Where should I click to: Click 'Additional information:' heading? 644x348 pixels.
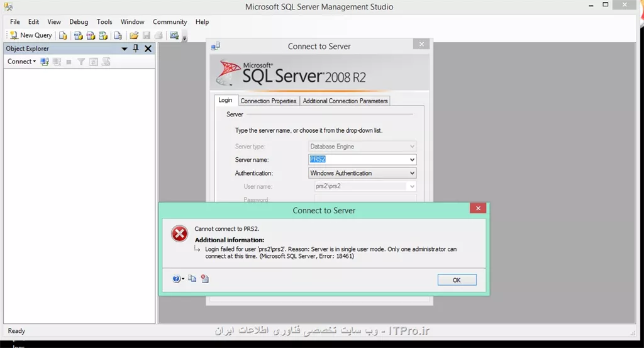click(x=229, y=240)
